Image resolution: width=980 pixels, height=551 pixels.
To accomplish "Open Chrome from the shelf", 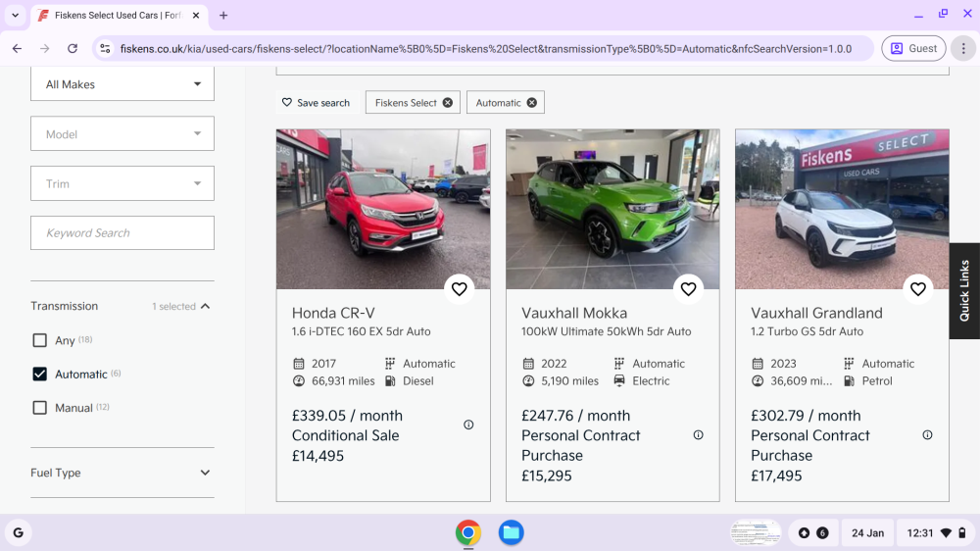I will pos(468,533).
